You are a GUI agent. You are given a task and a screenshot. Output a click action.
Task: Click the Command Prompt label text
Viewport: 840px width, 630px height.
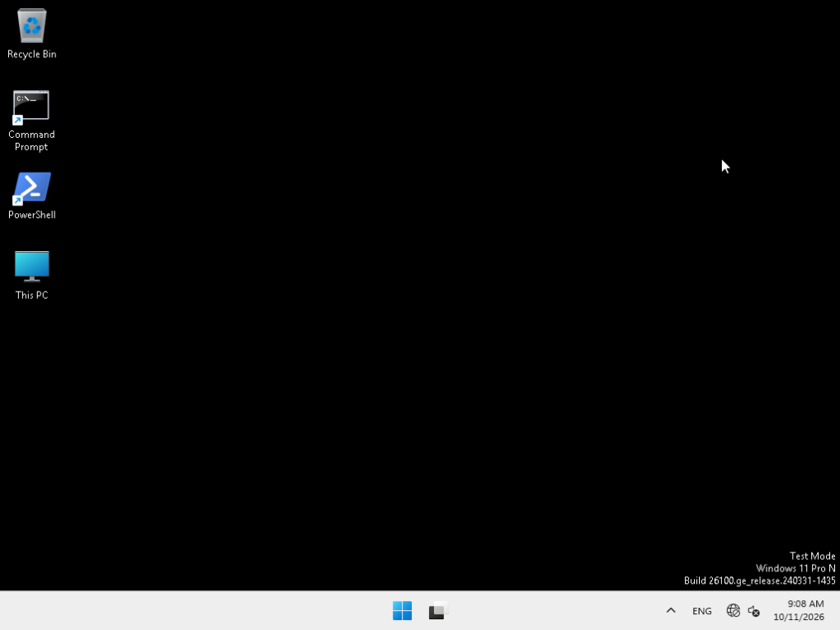[31, 140]
